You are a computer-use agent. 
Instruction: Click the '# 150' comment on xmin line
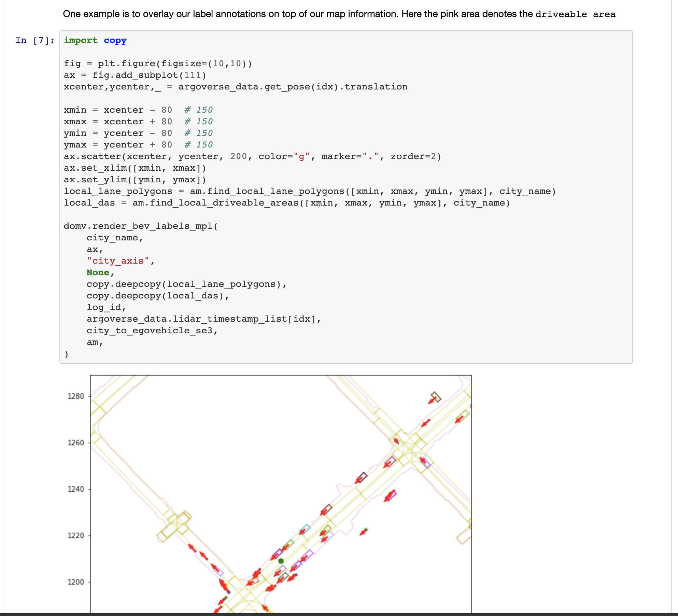(x=199, y=110)
